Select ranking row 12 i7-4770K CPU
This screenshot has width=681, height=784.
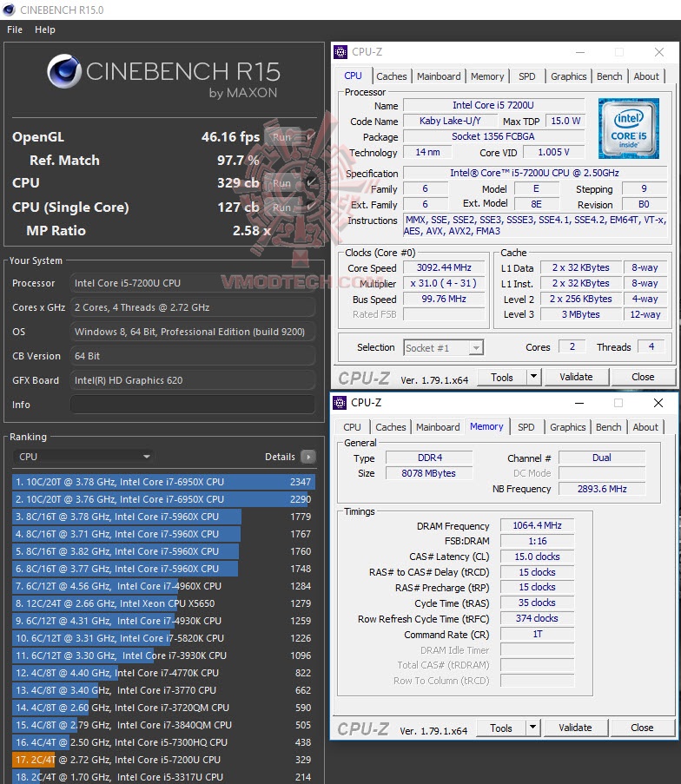[163, 673]
